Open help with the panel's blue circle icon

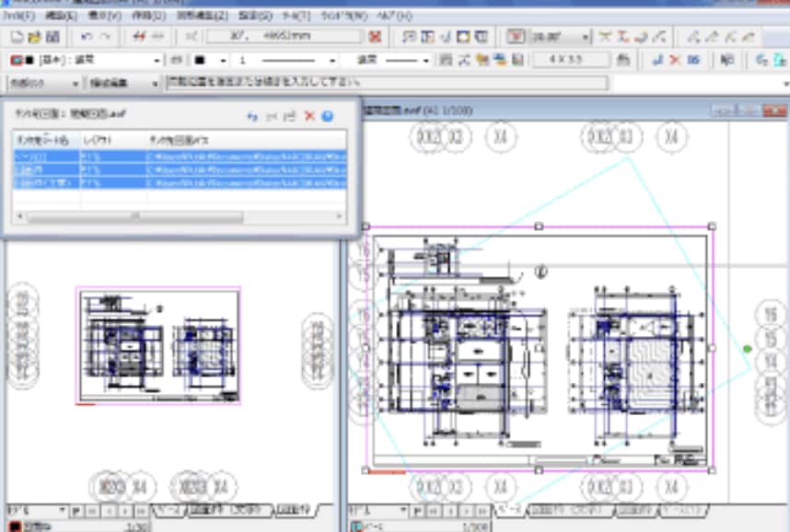pos(328,116)
